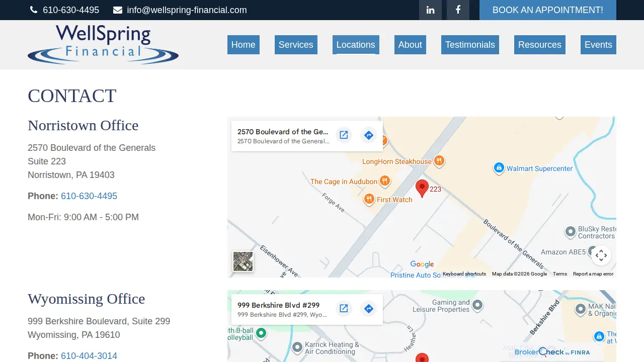Select The Cage in Audubon marker
Image resolution: width=644 pixels, height=362 pixels.
point(385,181)
